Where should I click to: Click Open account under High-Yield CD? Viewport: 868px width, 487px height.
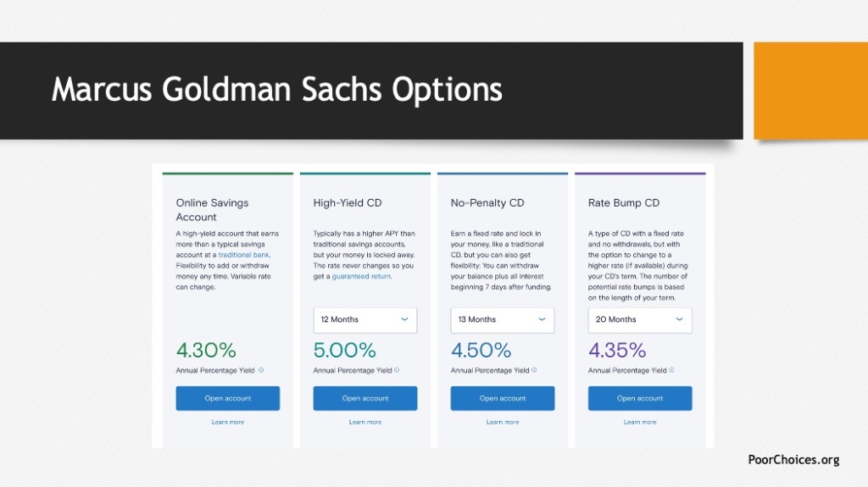[x=364, y=398]
